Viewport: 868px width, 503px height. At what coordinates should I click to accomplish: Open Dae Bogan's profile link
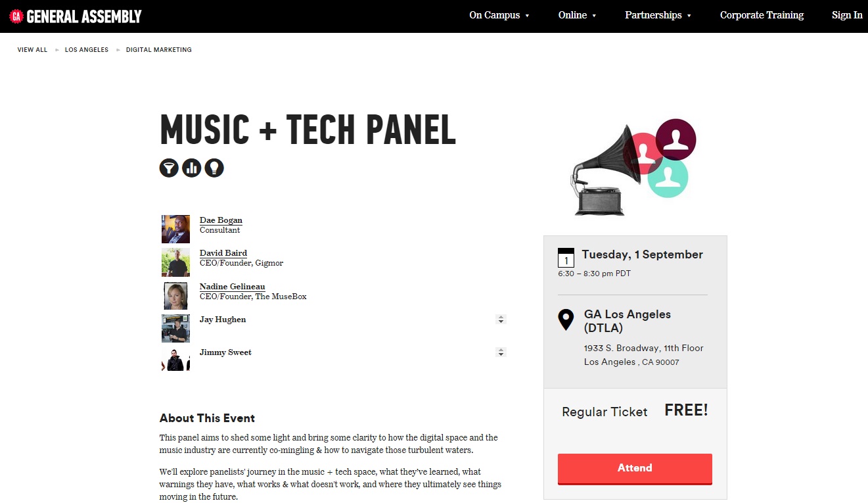pos(221,220)
